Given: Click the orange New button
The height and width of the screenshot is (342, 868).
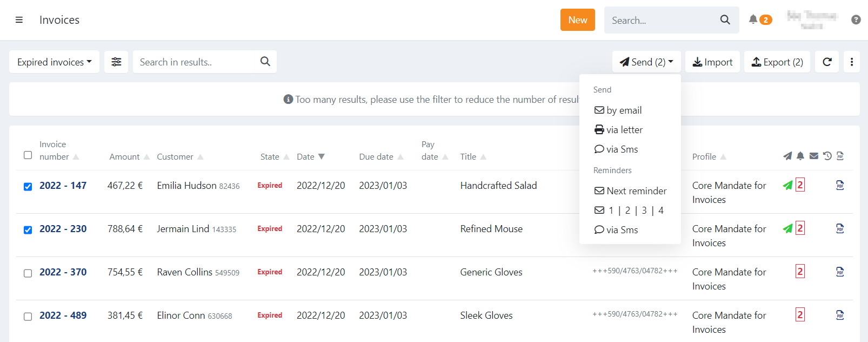Looking at the screenshot, I should click(x=577, y=20).
